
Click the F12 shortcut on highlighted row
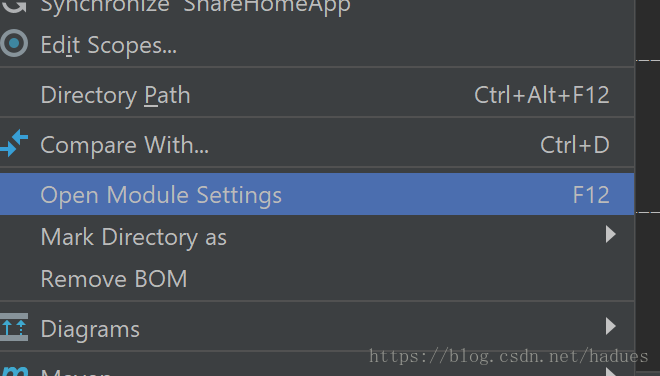[x=591, y=195]
